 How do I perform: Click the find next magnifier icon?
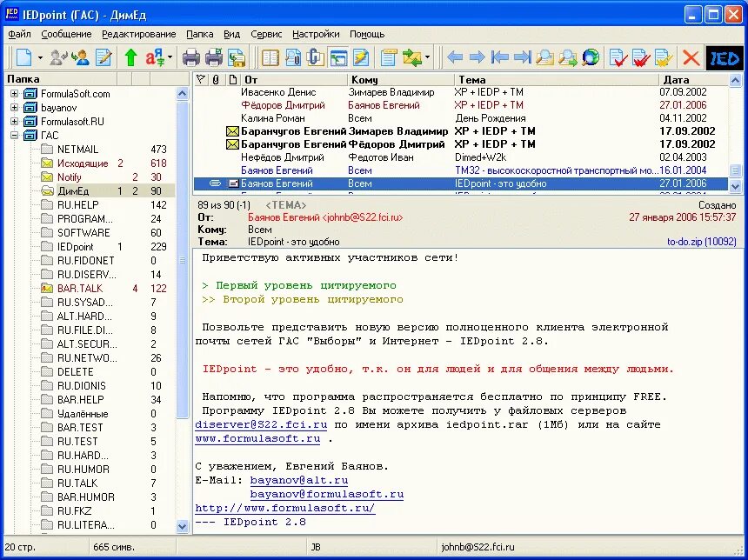[568, 57]
